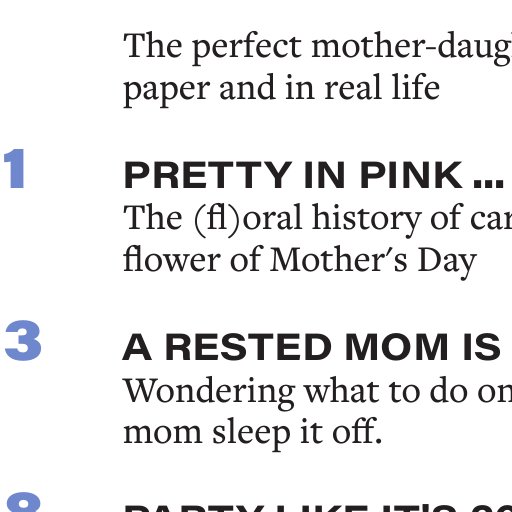
Task: Click the word 'Mother's' in the description
Action: (x=339, y=260)
